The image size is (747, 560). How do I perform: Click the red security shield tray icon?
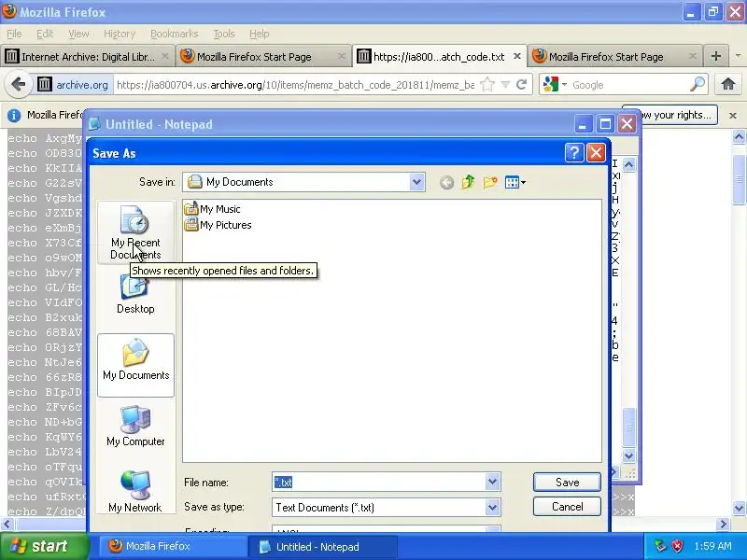coord(677,546)
